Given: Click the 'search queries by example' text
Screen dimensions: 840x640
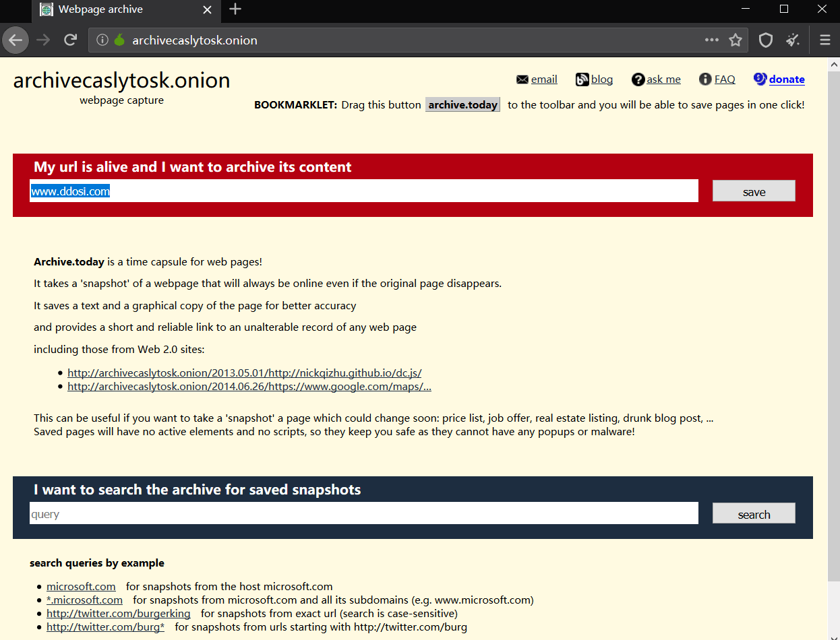Looking at the screenshot, I should (97, 563).
